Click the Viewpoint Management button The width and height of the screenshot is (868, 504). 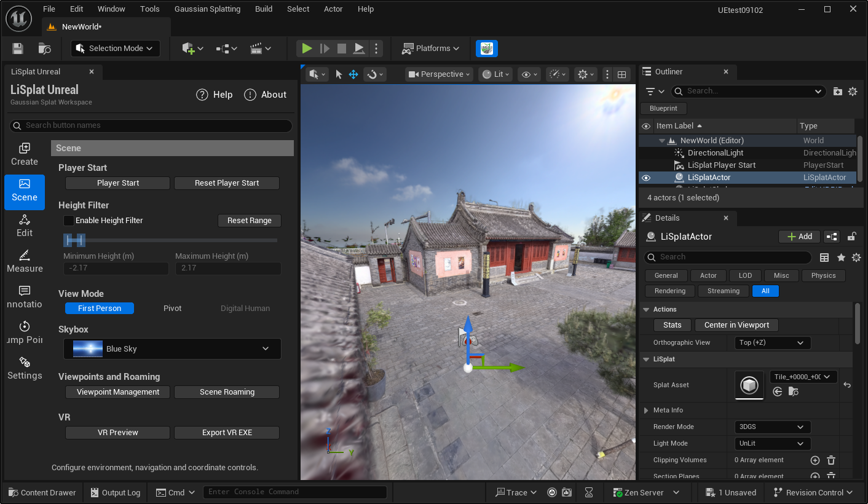[x=118, y=392]
